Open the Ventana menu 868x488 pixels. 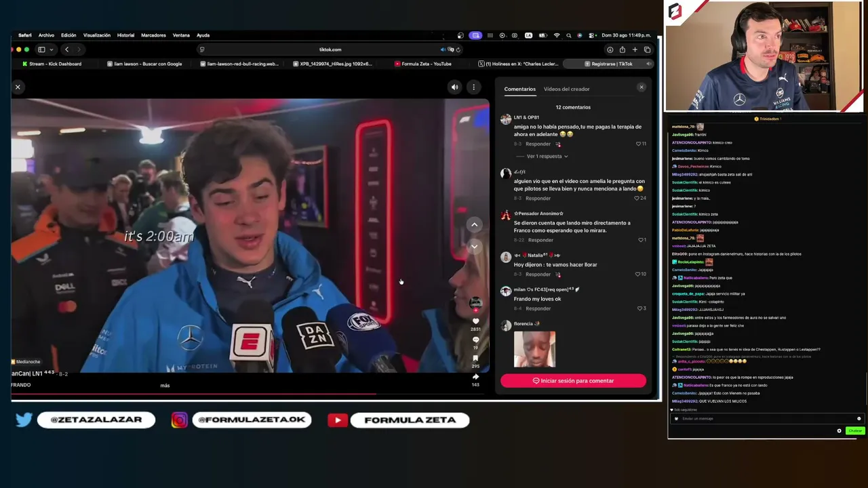(181, 35)
